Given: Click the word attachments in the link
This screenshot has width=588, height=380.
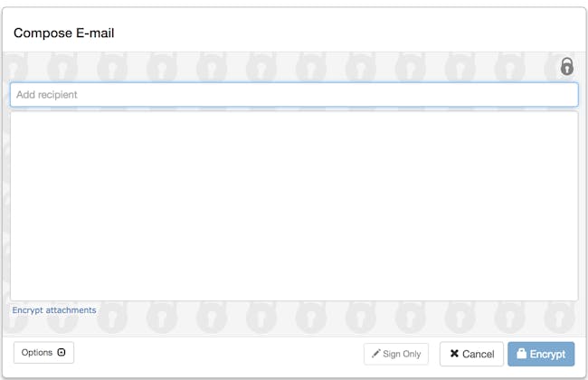Looking at the screenshot, I should click(x=71, y=310).
